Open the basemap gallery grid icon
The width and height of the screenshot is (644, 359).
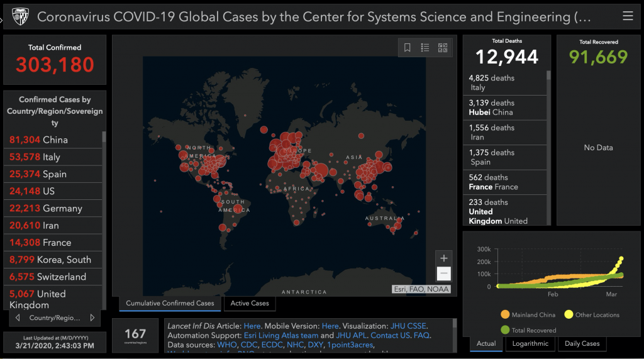click(443, 48)
